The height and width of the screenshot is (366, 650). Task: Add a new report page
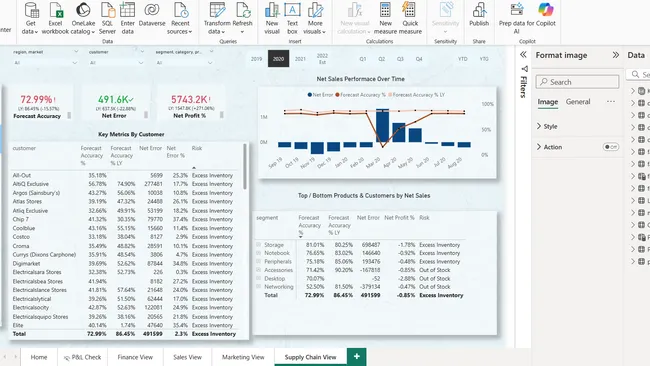(x=357, y=356)
